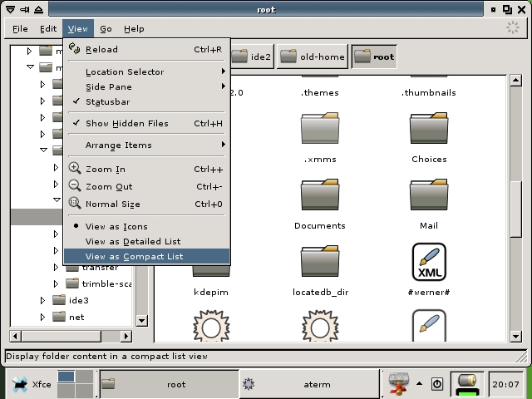
Task: Select Zoom In from the View menu
Action: point(104,170)
